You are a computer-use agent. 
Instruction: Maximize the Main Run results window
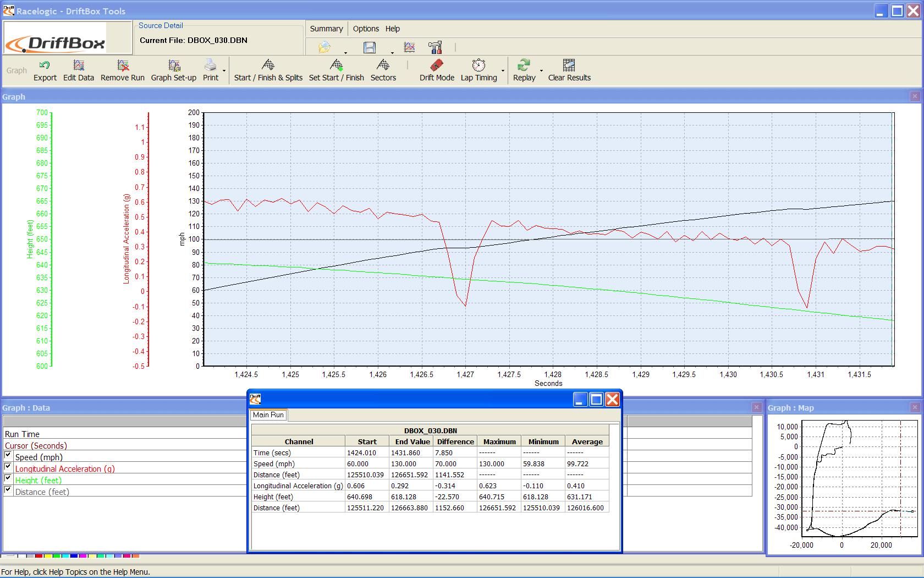(596, 399)
